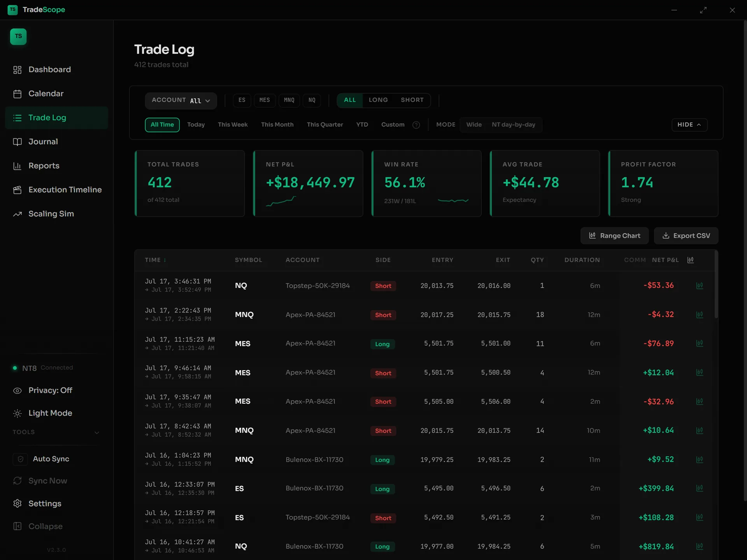The height and width of the screenshot is (560, 747).
Task: Click the TS logo avatar in sidebar
Action: coord(18,37)
